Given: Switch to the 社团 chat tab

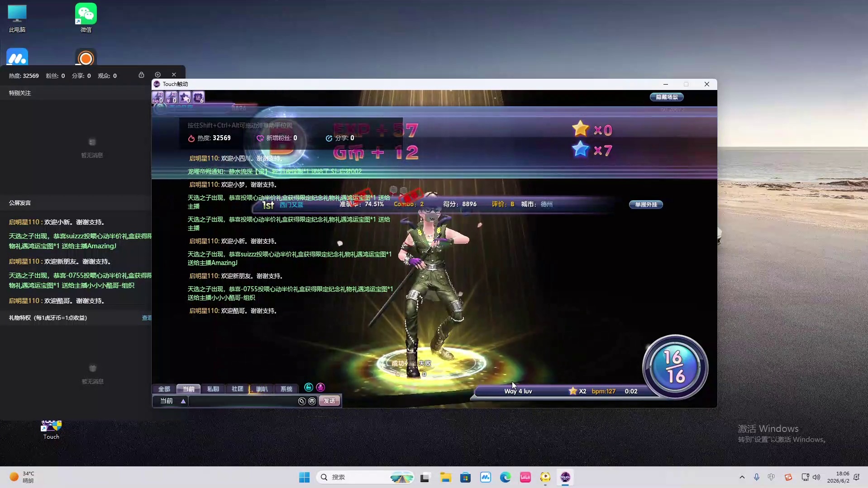Looking at the screenshot, I should pyautogui.click(x=238, y=389).
